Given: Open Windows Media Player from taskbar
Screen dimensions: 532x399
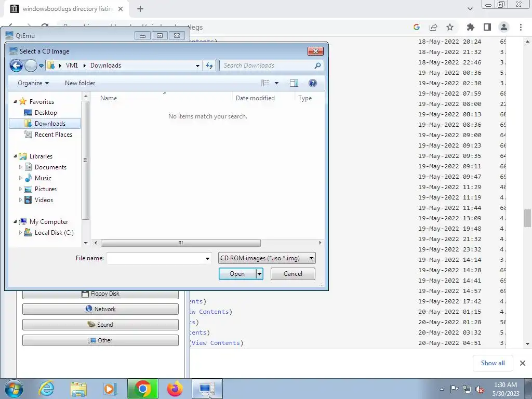Looking at the screenshot, I should coord(110,389).
